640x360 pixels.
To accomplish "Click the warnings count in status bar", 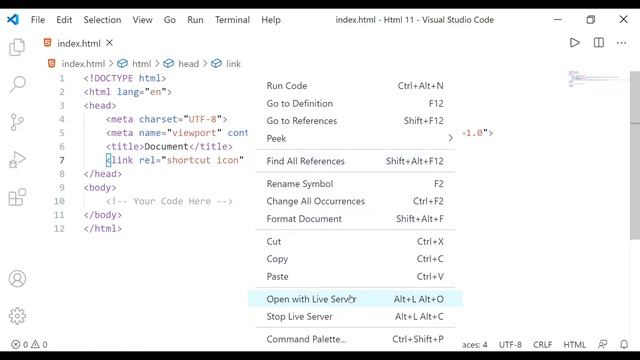I will pos(40,344).
